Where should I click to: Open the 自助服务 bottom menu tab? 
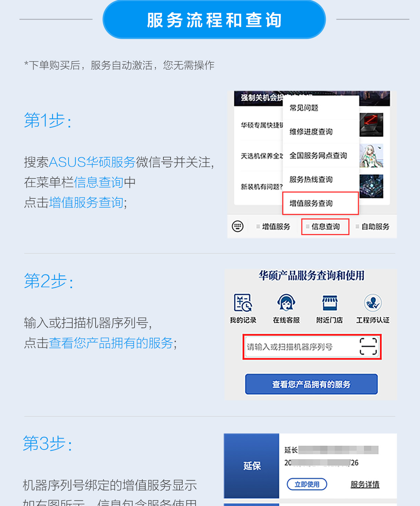coord(373,226)
